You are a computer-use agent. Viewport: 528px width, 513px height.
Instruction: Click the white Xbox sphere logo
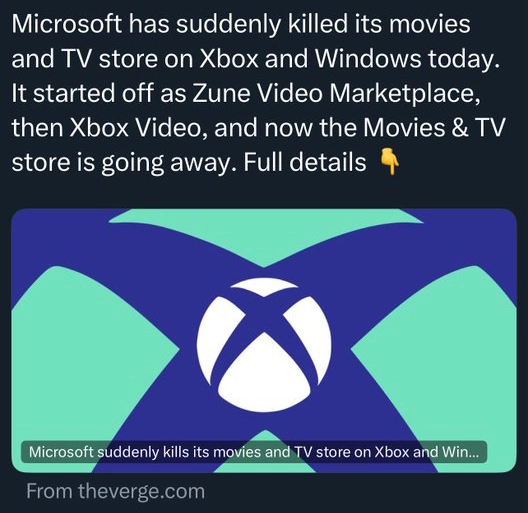[x=264, y=345]
